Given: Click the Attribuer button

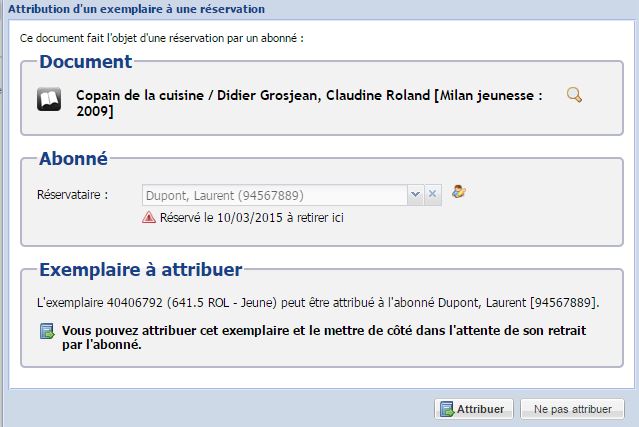Looking at the screenshot, I should [474, 409].
